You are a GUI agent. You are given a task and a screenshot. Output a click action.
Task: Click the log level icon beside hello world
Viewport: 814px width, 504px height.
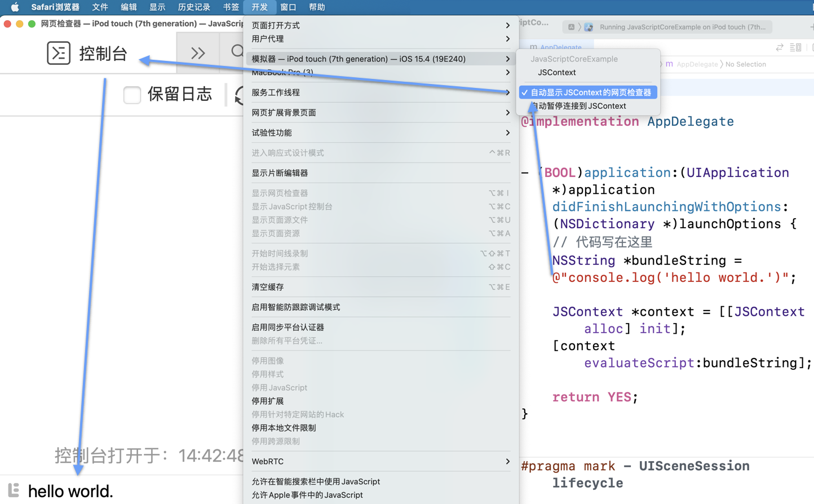(x=14, y=490)
